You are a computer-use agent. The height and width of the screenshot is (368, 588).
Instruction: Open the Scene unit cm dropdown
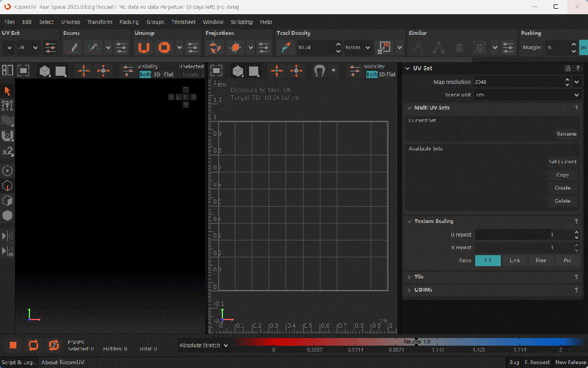[x=528, y=95]
